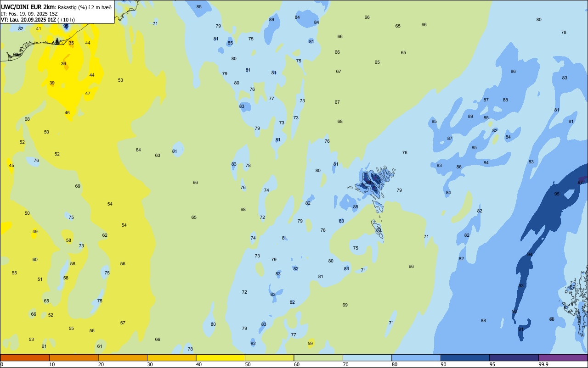588x368 pixels.
Task: Pick the 20–30 amber legend swatch
Action: (123, 357)
